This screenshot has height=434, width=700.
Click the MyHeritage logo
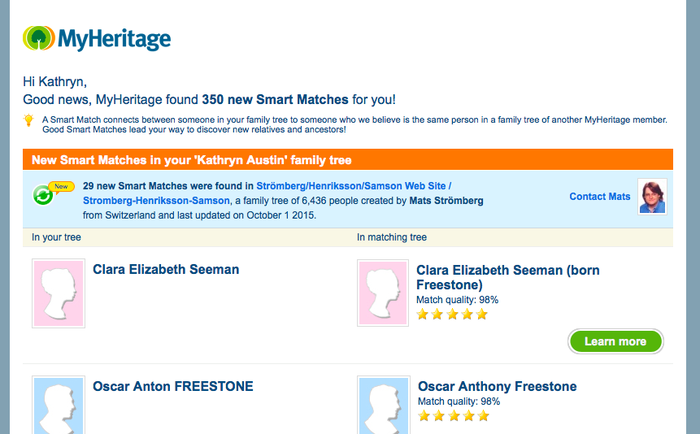pyautogui.click(x=97, y=38)
